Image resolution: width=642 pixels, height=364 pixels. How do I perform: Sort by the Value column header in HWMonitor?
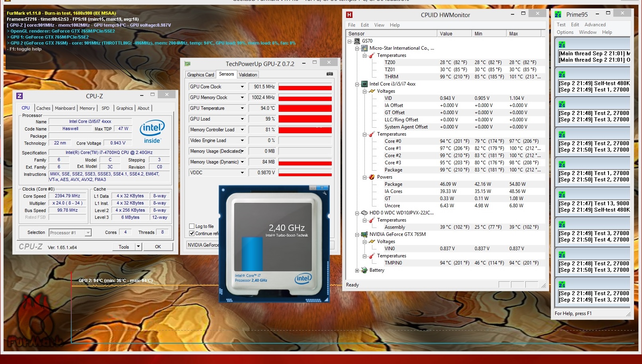coord(454,33)
